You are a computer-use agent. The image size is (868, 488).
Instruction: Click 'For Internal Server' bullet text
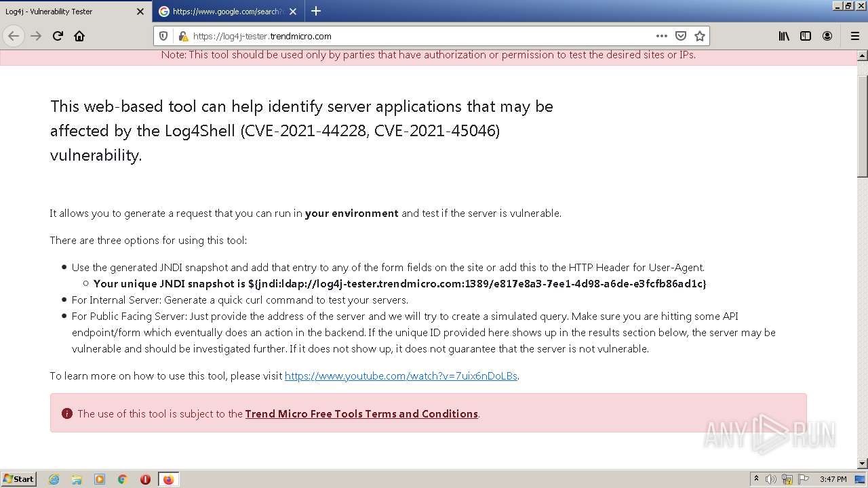240,300
